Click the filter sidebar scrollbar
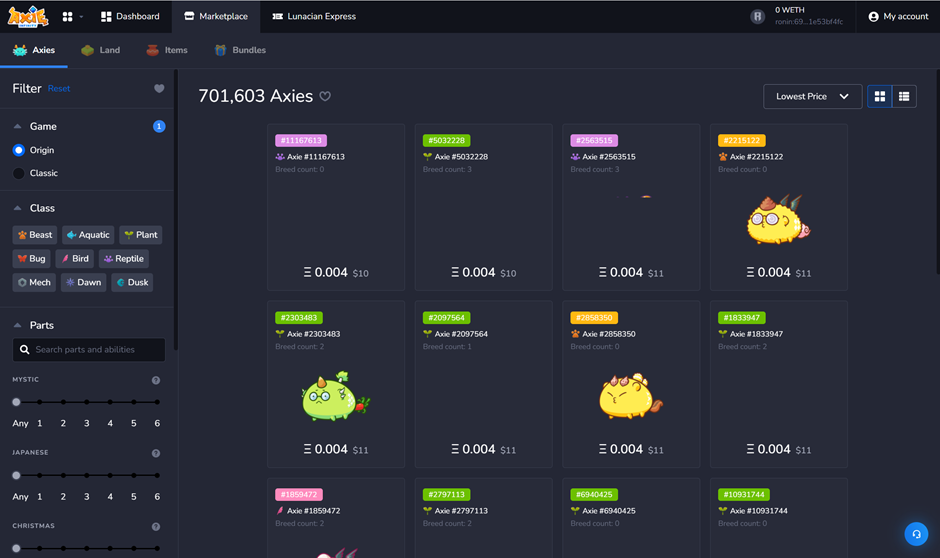Viewport: 940px width, 558px height. (x=176, y=210)
